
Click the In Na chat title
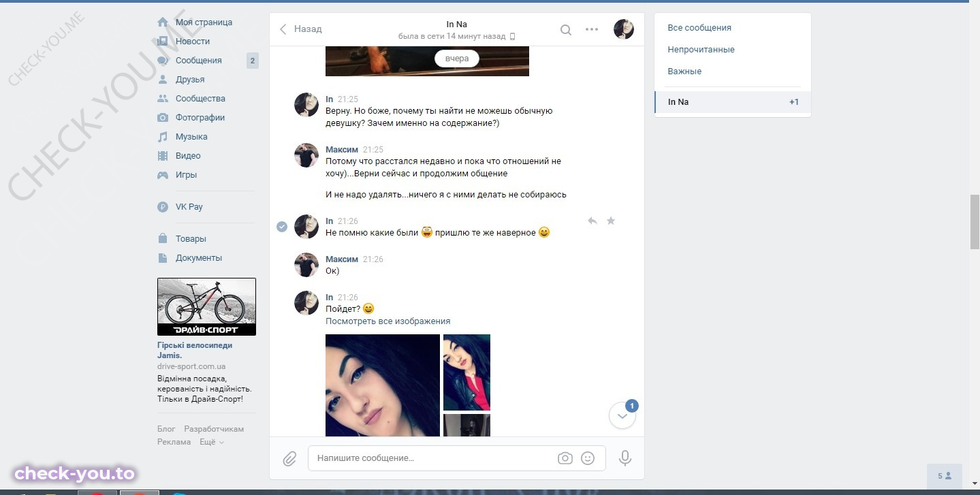pyautogui.click(x=456, y=25)
